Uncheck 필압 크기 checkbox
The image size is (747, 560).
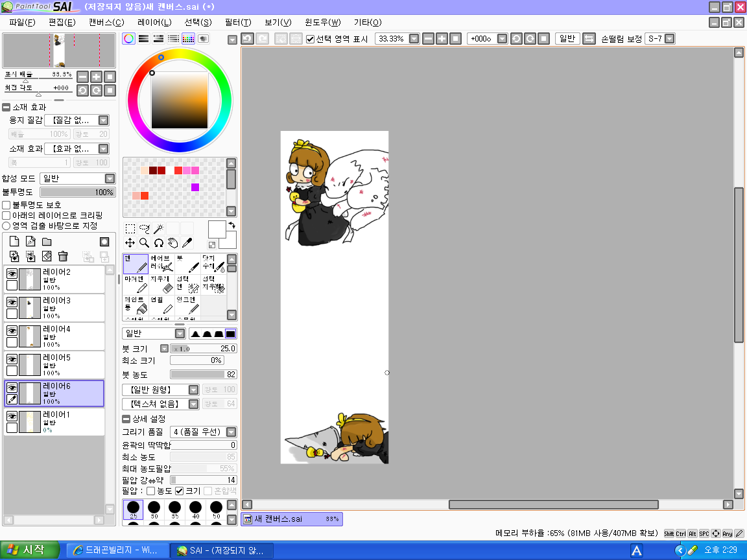[180, 491]
